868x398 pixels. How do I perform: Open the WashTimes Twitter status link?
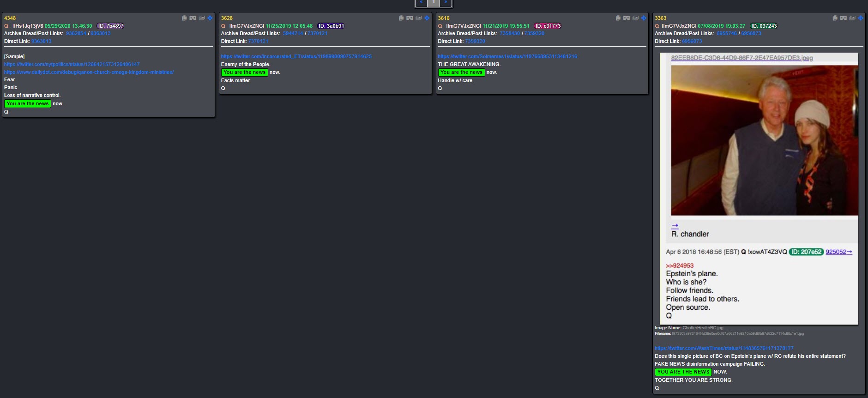[x=724, y=348]
